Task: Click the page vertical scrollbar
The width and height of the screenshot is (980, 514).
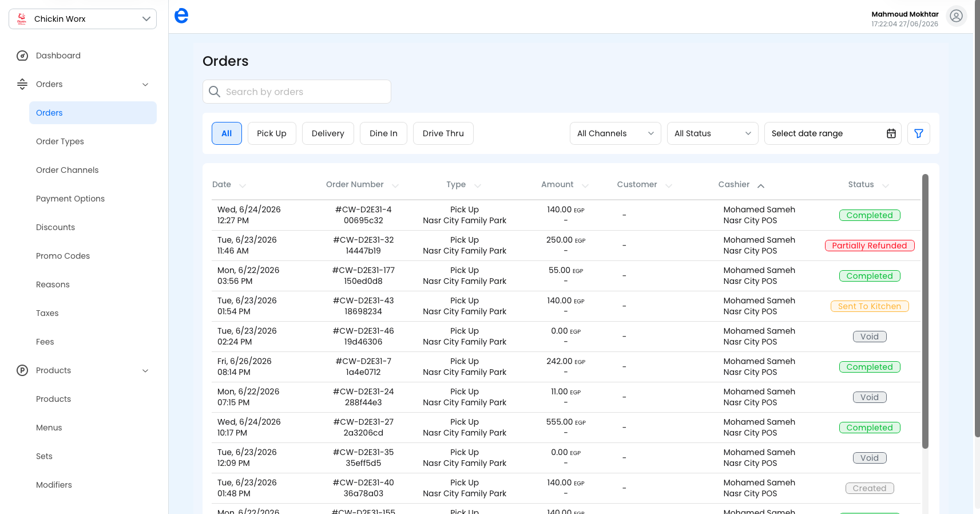Action: coord(977,219)
